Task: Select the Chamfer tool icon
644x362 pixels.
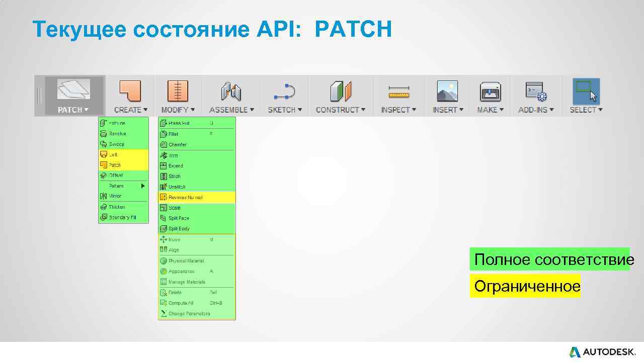Action: 164,144
